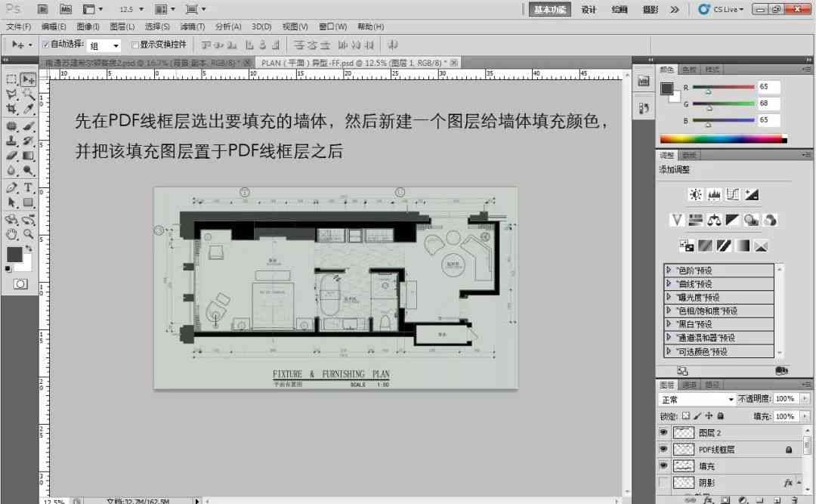The height and width of the screenshot is (504, 816).
Task: Open the 文件(F) menu
Action: 18,26
